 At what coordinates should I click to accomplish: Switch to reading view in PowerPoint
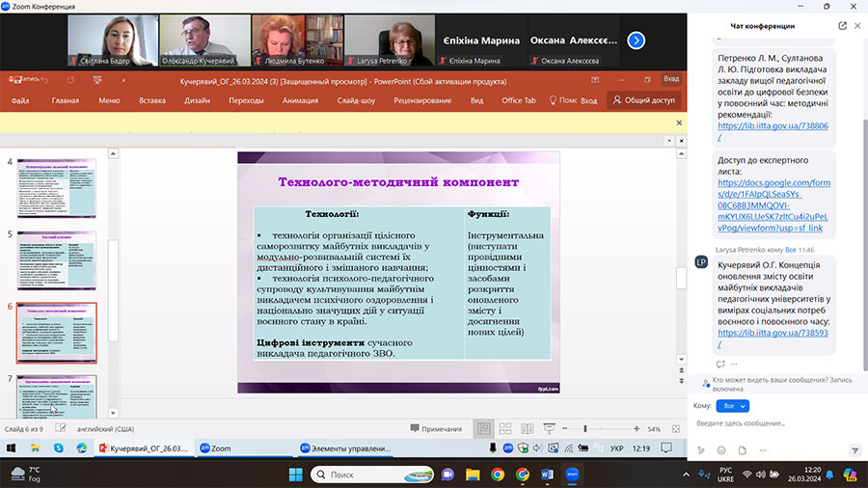528,428
